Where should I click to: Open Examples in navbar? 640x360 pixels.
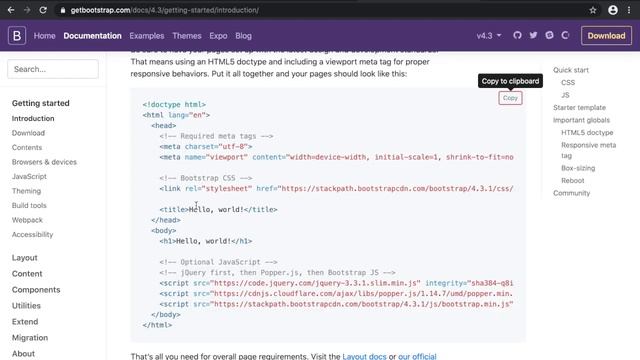point(147,36)
